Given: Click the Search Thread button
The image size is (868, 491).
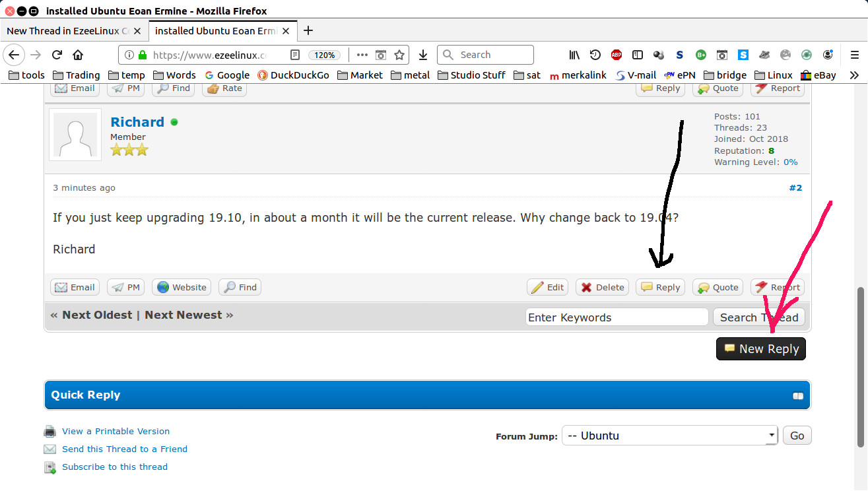Looking at the screenshot, I should click(759, 317).
